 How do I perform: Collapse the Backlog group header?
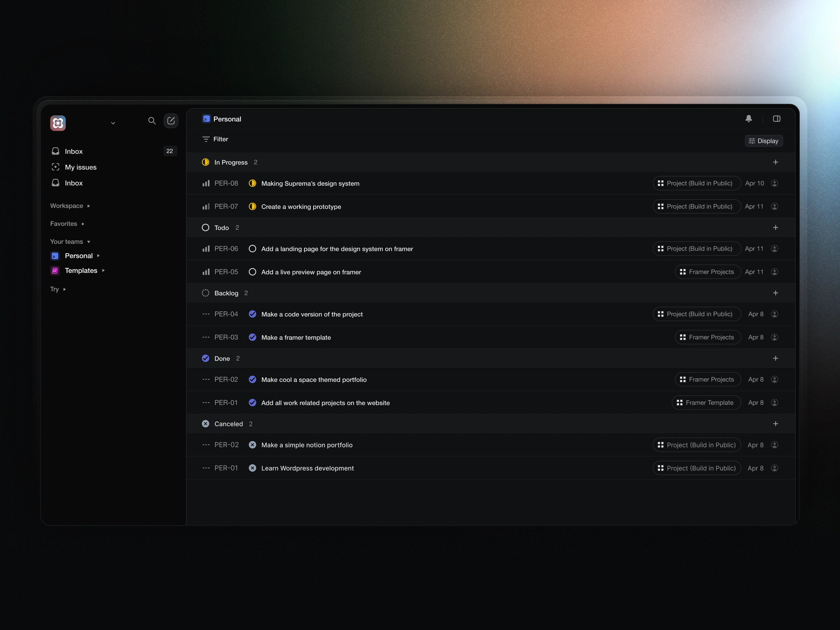pos(490,293)
